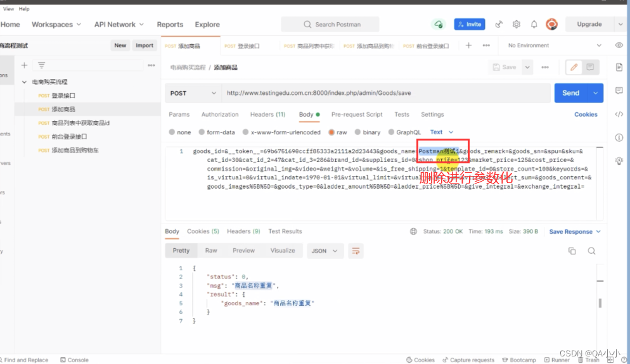
Task: Open the capture requests satellite icon in header
Action: click(x=499, y=25)
